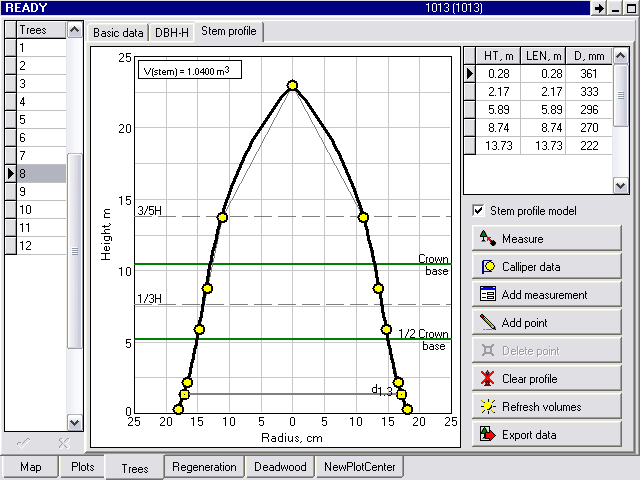Image resolution: width=640 pixels, height=480 pixels.
Task: Click the Clear profile button label
Action: [x=529, y=378]
